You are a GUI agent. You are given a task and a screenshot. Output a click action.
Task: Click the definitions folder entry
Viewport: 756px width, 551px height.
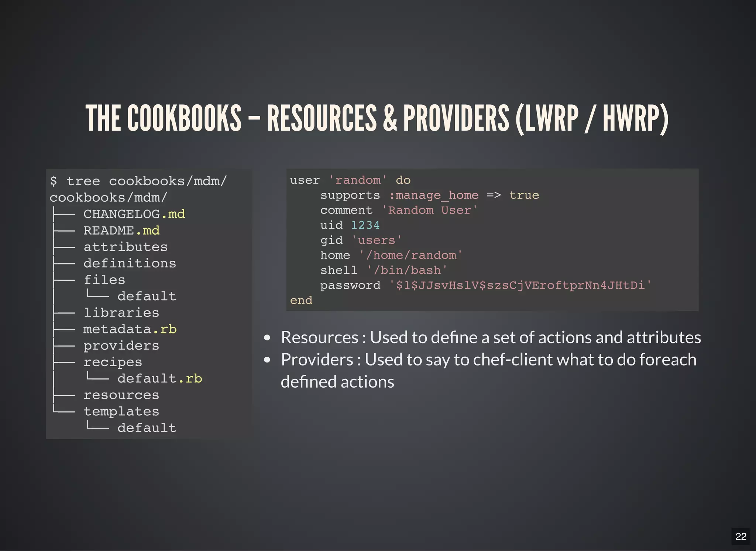click(130, 263)
